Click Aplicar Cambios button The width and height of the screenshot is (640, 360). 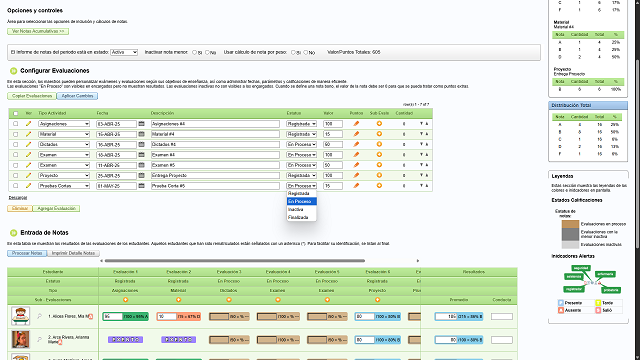point(77,96)
